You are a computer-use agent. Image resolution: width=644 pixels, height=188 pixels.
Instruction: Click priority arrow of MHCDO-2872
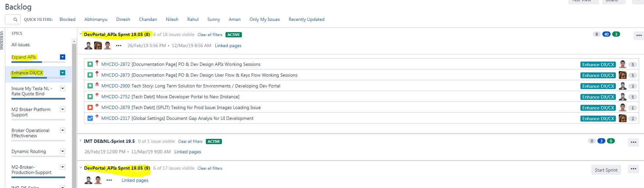tap(97, 63)
